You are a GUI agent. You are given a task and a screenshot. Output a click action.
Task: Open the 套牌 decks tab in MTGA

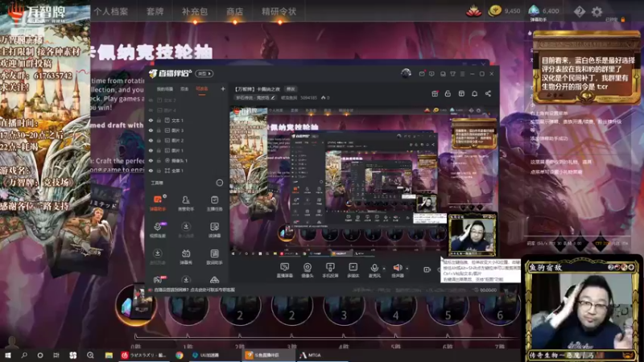(x=155, y=11)
